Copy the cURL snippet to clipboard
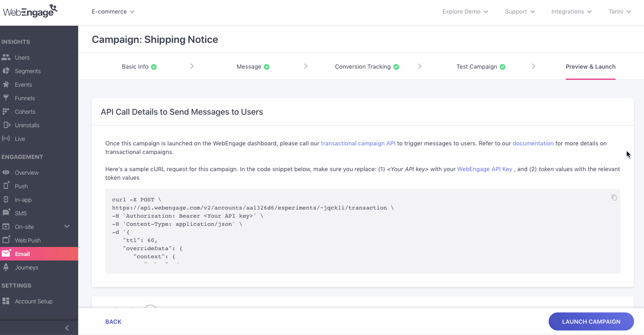The width and height of the screenshot is (644, 335). (614, 197)
